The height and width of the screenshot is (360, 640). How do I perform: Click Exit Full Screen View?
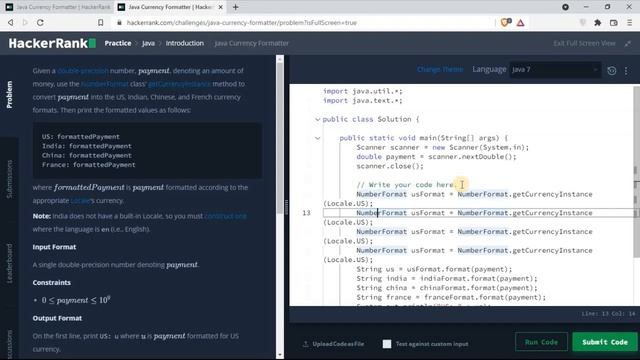click(x=584, y=43)
